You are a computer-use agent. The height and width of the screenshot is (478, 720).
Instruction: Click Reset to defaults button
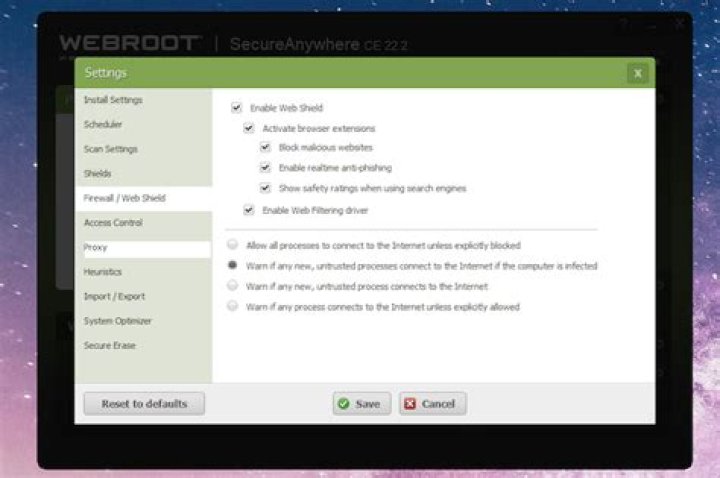[x=144, y=404]
